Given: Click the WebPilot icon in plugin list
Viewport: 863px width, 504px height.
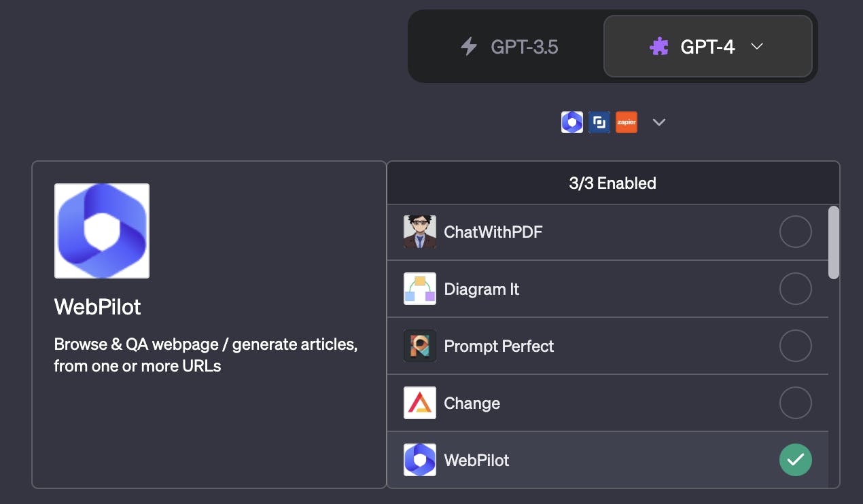Looking at the screenshot, I should (x=419, y=461).
